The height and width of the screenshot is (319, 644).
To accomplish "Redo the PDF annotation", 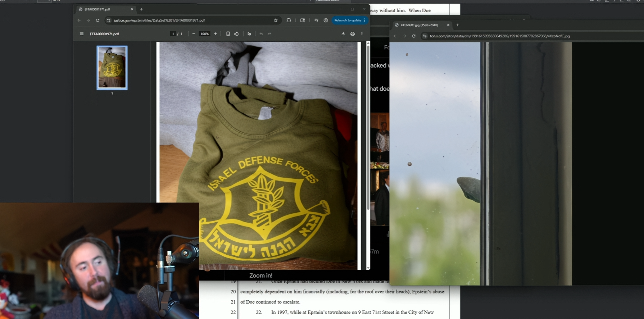I will pos(269,34).
